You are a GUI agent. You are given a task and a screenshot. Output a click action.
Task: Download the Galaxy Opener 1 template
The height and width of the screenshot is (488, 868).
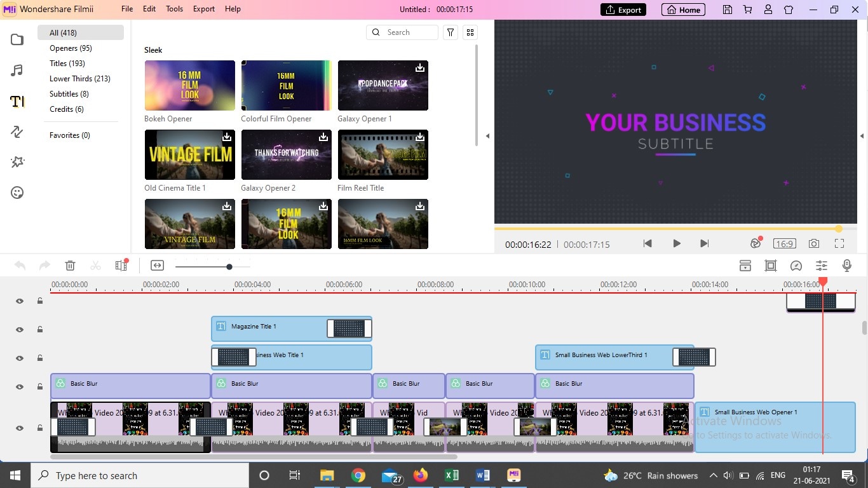pos(419,68)
